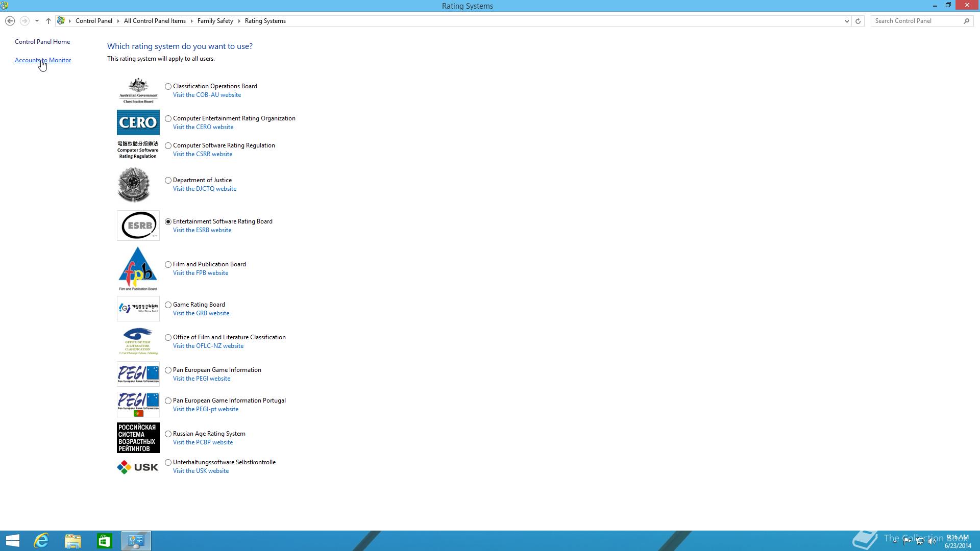Visit the COB-AU website
The image size is (980, 551).
pos(207,95)
